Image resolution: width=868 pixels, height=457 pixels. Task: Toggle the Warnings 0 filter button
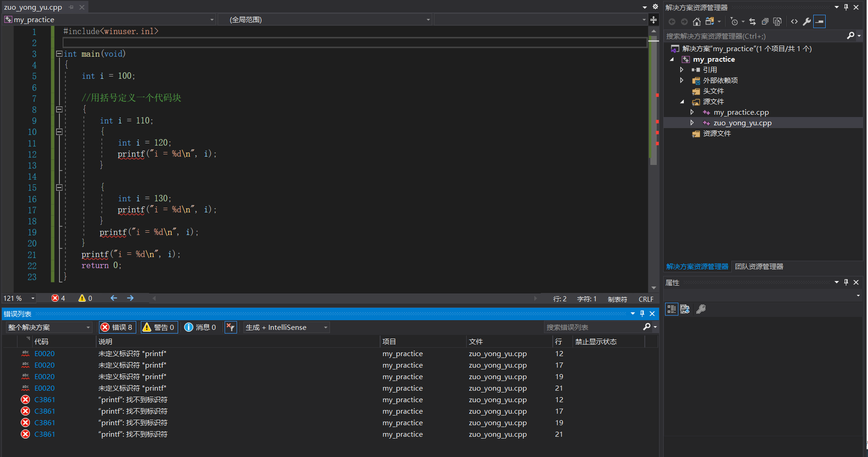(x=159, y=327)
